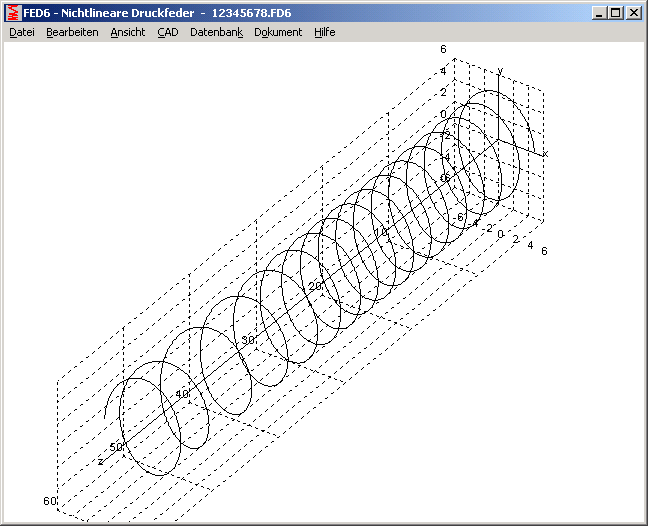This screenshot has width=648, height=526.
Task: Click the y axis letter label
Action: tap(499, 70)
